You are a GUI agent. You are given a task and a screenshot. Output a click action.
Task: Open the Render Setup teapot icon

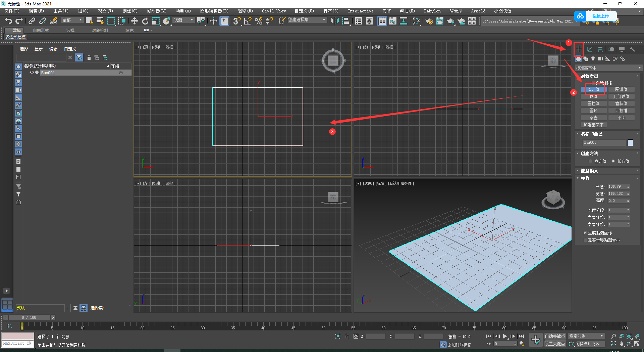click(429, 21)
